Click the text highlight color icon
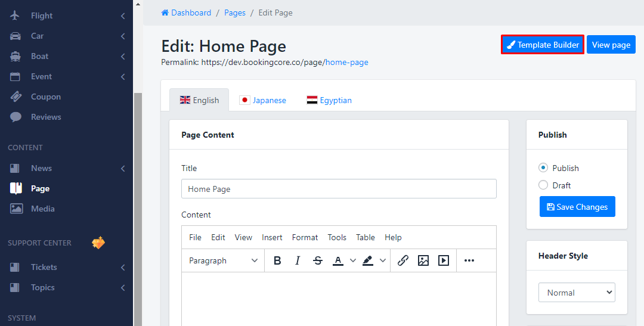 pyautogui.click(x=368, y=260)
